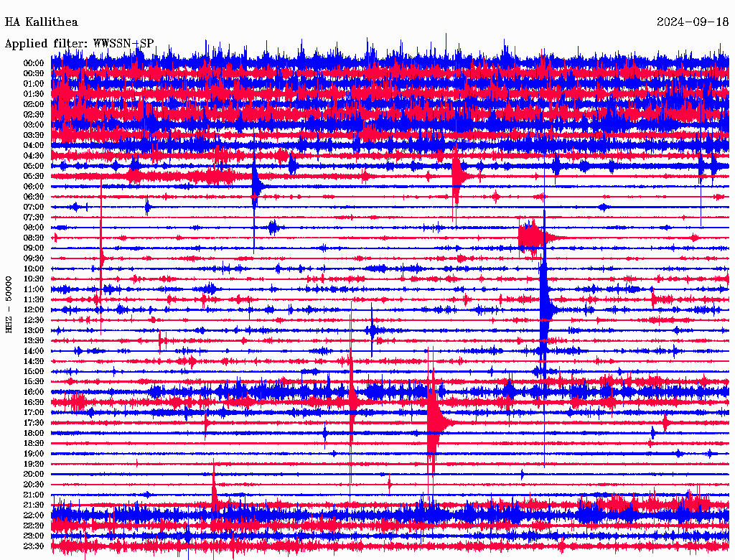The image size is (735, 560).
Task: Click the '20:30' time label
Action: coord(34,485)
